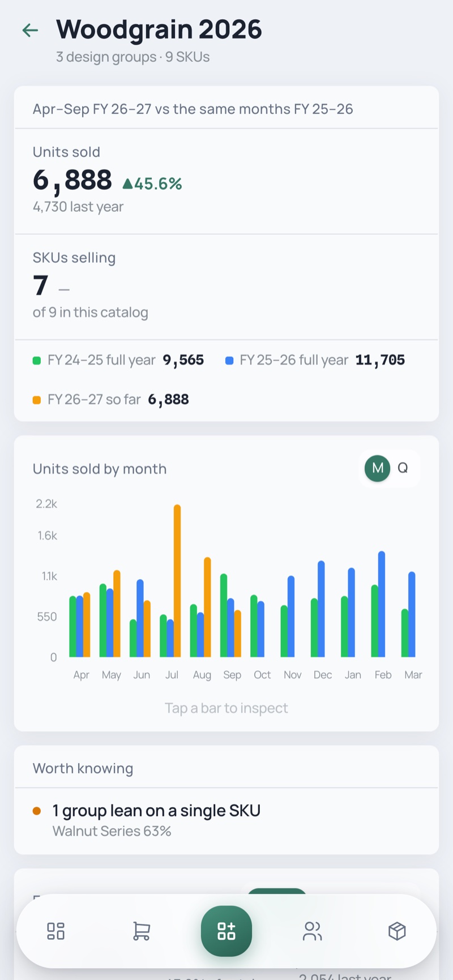The width and height of the screenshot is (453, 980).
Task: Tap the green center grid-plus button
Action: click(x=226, y=931)
